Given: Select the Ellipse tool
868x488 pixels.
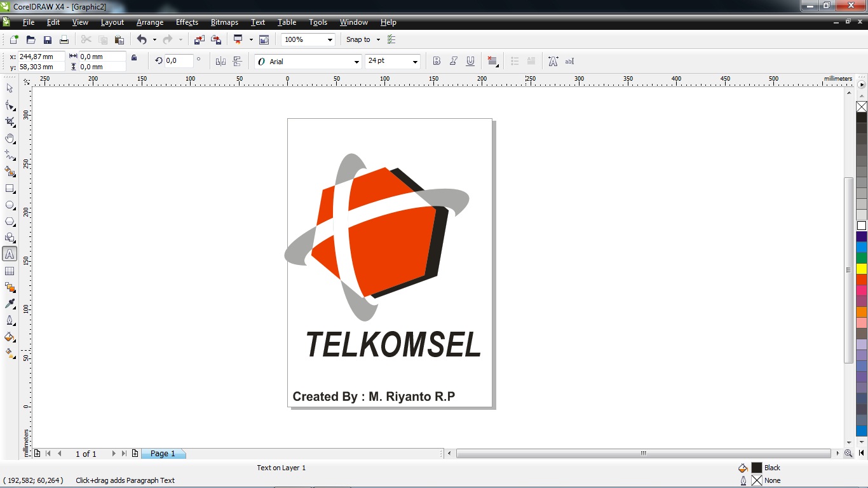Looking at the screenshot, I should coord(10,205).
